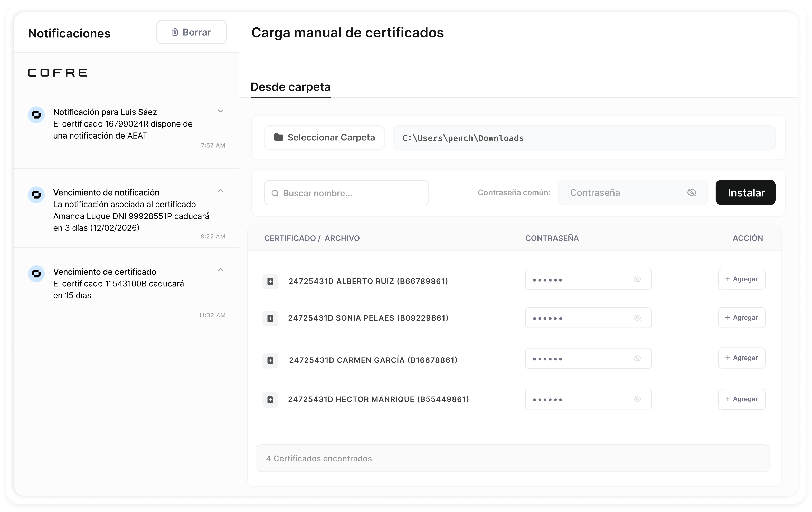The width and height of the screenshot is (812, 512).
Task: Collapse the Vencimiento de certificado notification
Action: tap(221, 270)
